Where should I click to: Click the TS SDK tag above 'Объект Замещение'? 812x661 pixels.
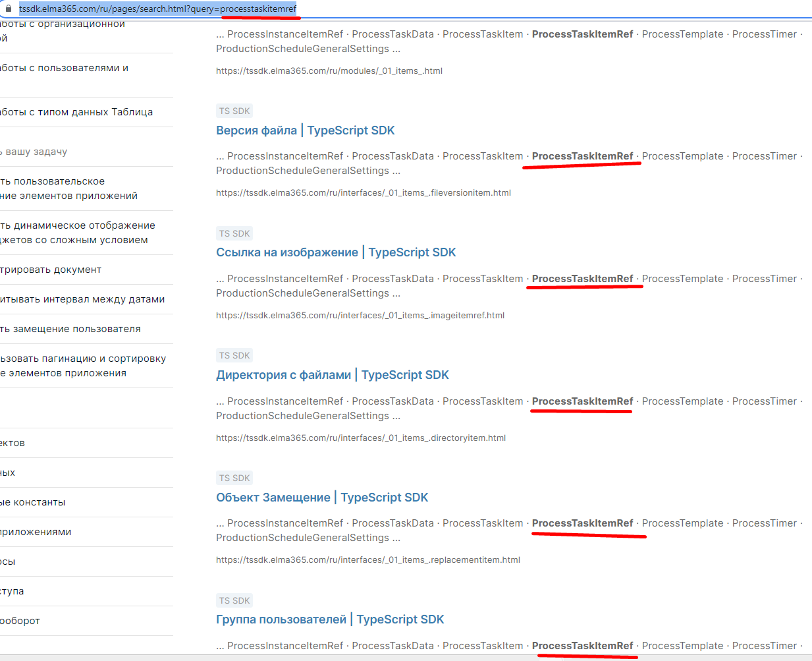click(x=234, y=478)
